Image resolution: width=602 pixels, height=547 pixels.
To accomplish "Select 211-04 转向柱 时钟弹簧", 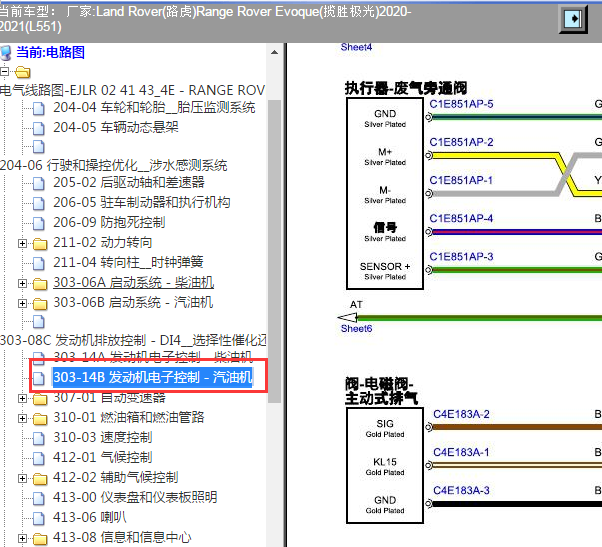I will 128,263.
